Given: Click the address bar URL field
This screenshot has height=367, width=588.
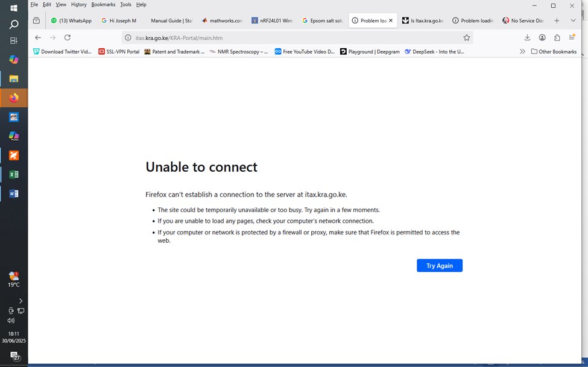Looking at the screenshot, I should [x=296, y=37].
